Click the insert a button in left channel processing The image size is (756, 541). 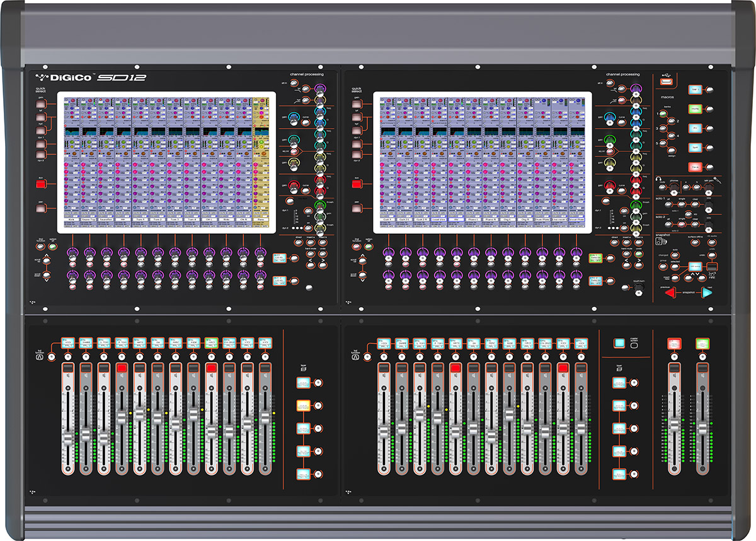311,243
